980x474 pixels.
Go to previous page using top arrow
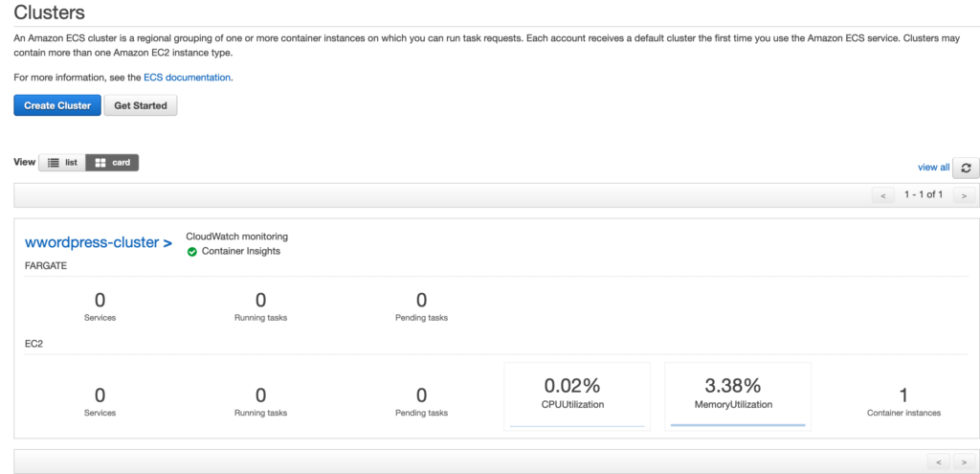click(883, 195)
